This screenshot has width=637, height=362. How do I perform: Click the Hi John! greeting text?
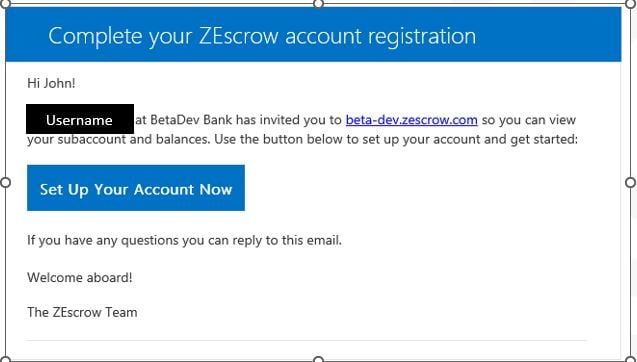click(x=51, y=83)
